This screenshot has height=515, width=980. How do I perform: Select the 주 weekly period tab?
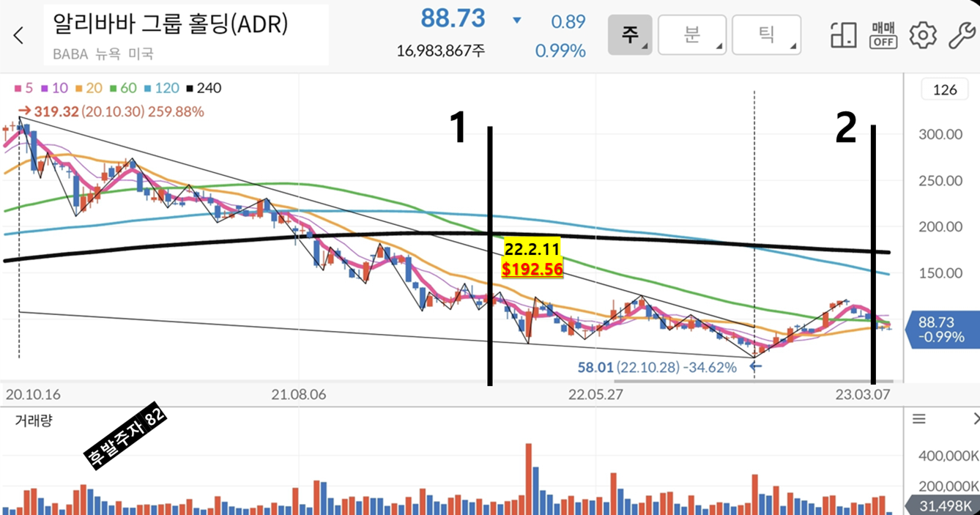629,34
